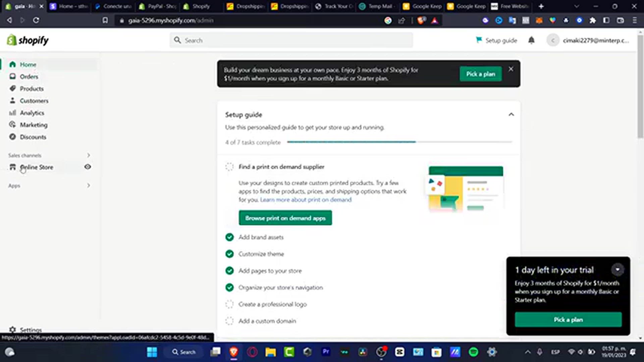View the Analytics section
This screenshot has height=362, width=644.
coord(32,113)
